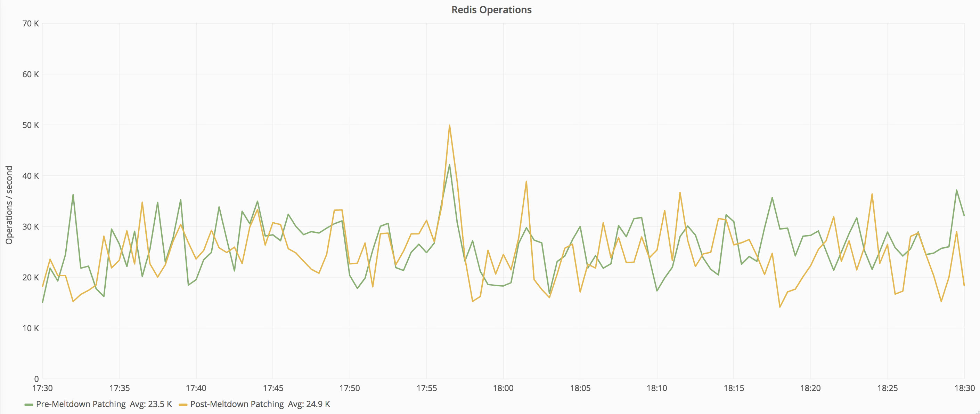The height and width of the screenshot is (414, 980).
Task: Click the Avg: 24.9 K legend value
Action: [x=309, y=404]
